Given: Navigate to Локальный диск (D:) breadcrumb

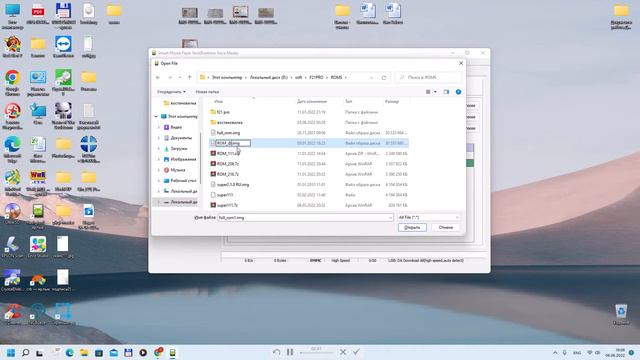Looking at the screenshot, I should point(269,78).
